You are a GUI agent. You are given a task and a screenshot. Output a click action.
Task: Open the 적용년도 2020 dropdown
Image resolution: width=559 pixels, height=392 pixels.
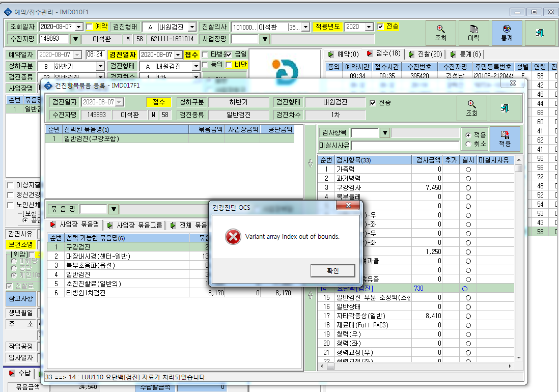coord(369,27)
